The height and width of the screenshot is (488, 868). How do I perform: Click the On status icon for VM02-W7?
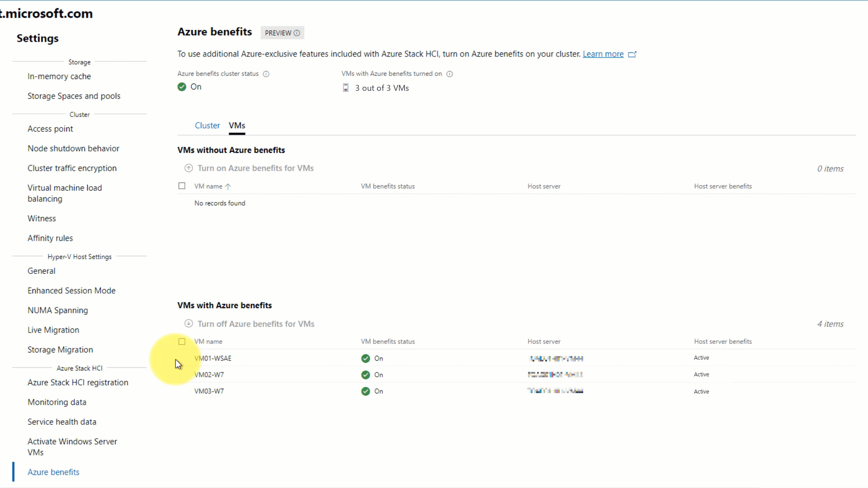click(x=365, y=374)
